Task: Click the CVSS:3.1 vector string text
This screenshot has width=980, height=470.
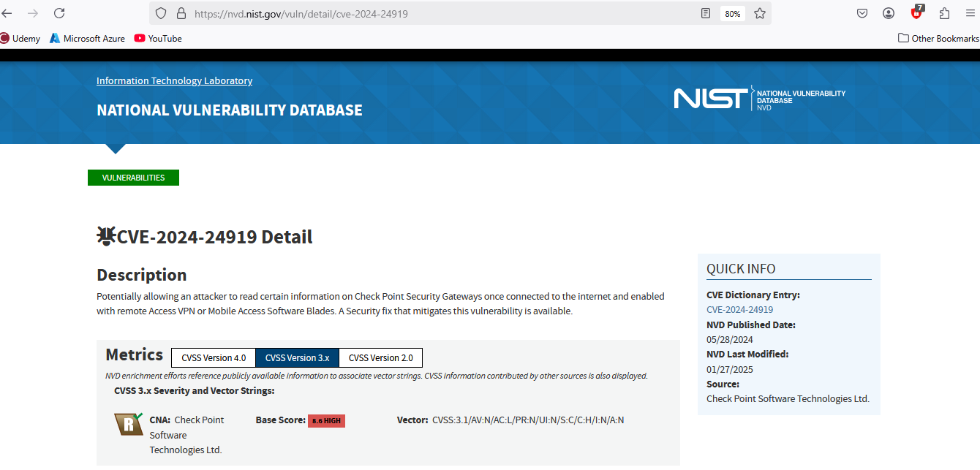Action: (528, 420)
